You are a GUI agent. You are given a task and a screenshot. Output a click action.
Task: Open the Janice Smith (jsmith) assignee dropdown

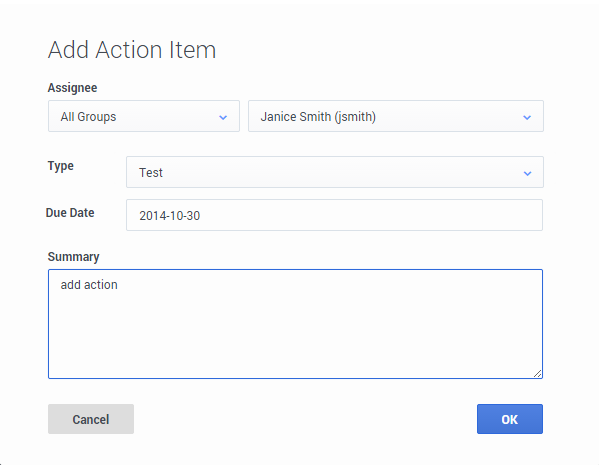pyautogui.click(x=396, y=116)
